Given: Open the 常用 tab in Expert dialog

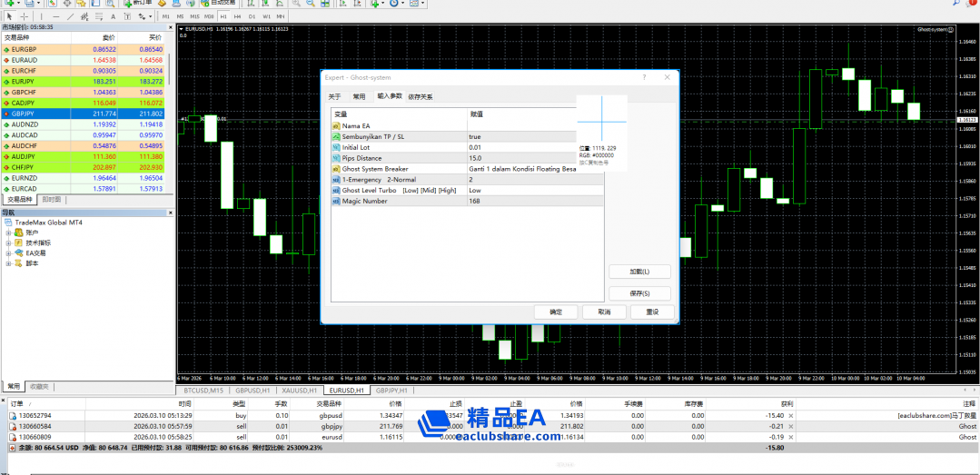Looking at the screenshot, I should pyautogui.click(x=359, y=96).
